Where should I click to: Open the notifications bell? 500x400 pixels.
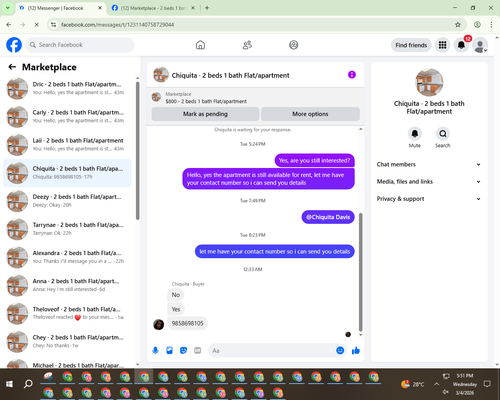pyautogui.click(x=461, y=45)
